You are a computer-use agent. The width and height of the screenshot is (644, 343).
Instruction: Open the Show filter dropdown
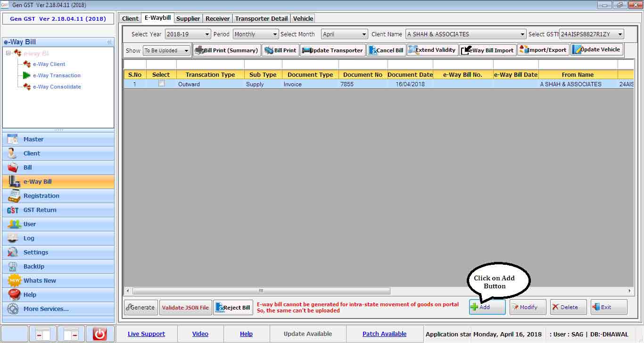click(x=186, y=51)
